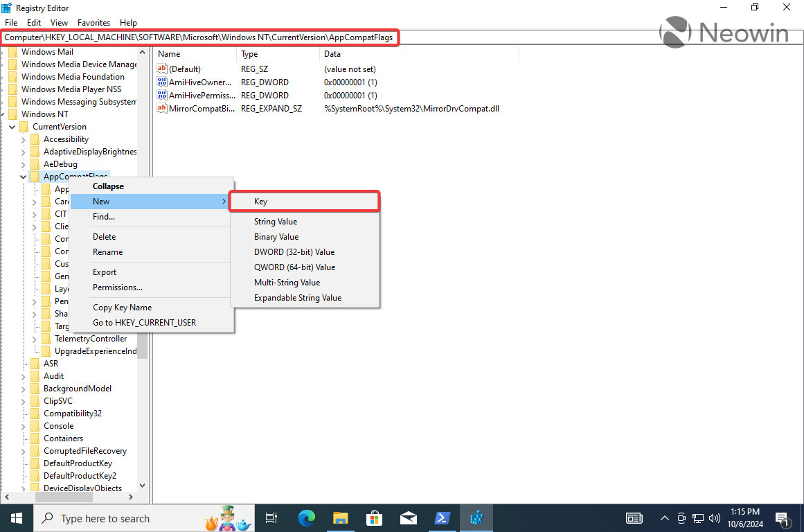
Task: Expand the CorruptedFileRecovery tree node
Action: (23, 452)
